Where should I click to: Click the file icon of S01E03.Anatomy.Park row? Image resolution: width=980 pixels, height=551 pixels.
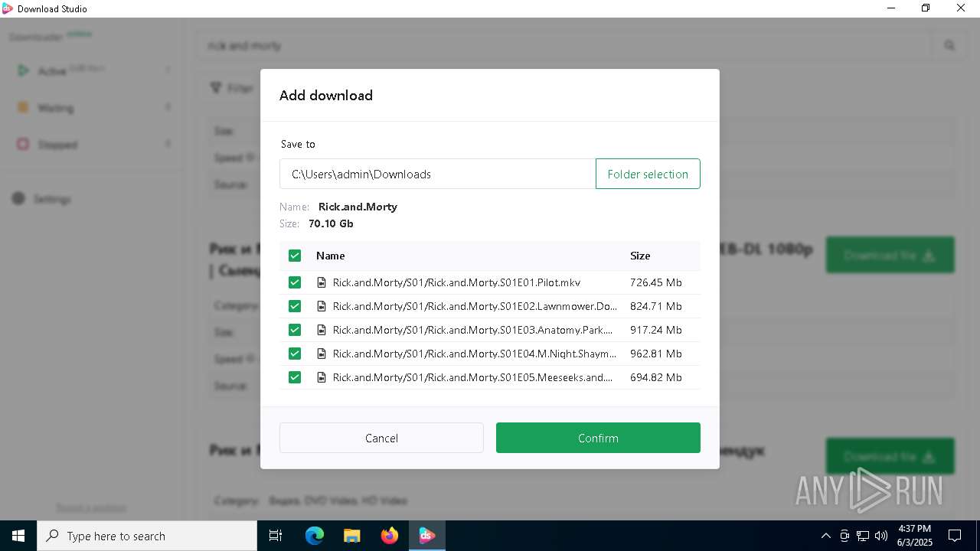(x=322, y=330)
